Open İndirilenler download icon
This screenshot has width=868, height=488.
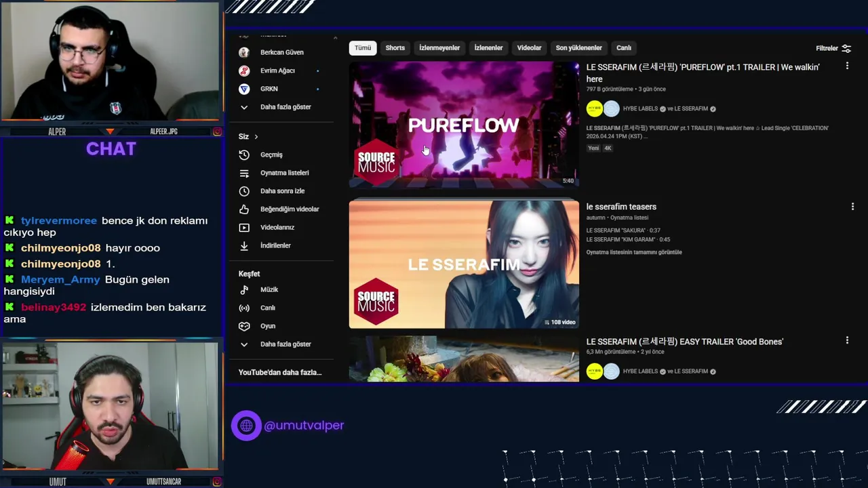pos(244,245)
